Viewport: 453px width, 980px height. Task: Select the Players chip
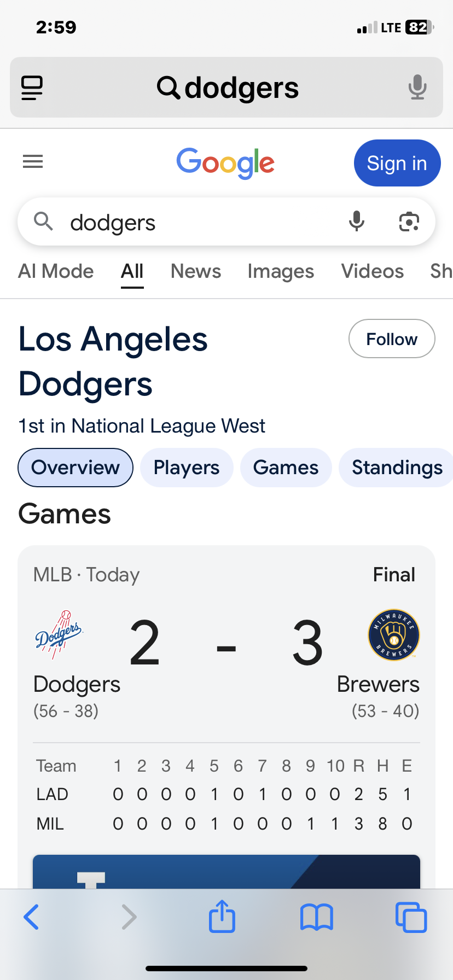click(x=187, y=468)
